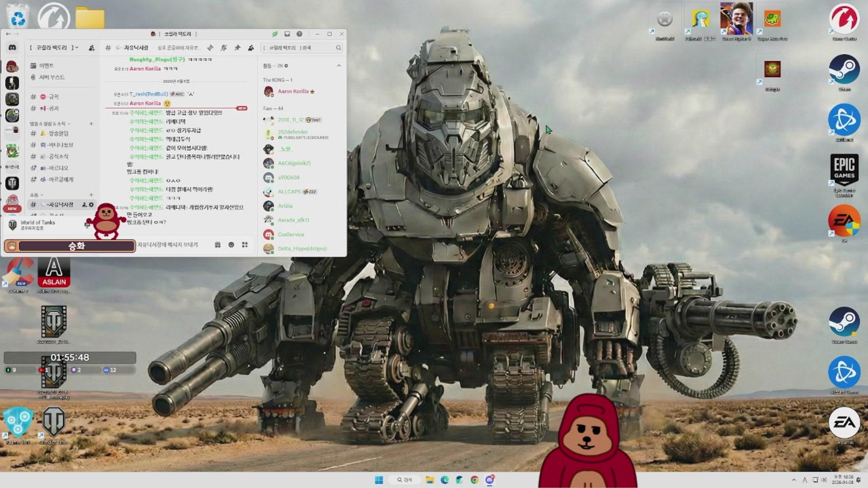Open apps icon in message box

point(245,244)
